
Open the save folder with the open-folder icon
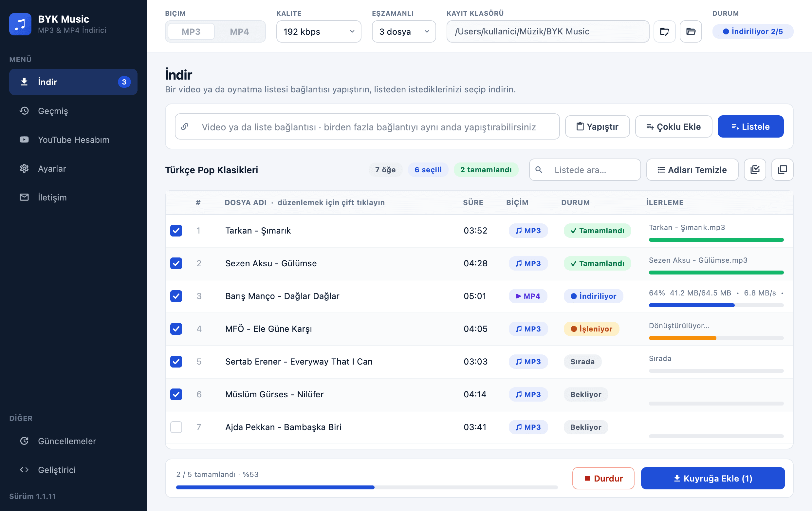tap(691, 32)
